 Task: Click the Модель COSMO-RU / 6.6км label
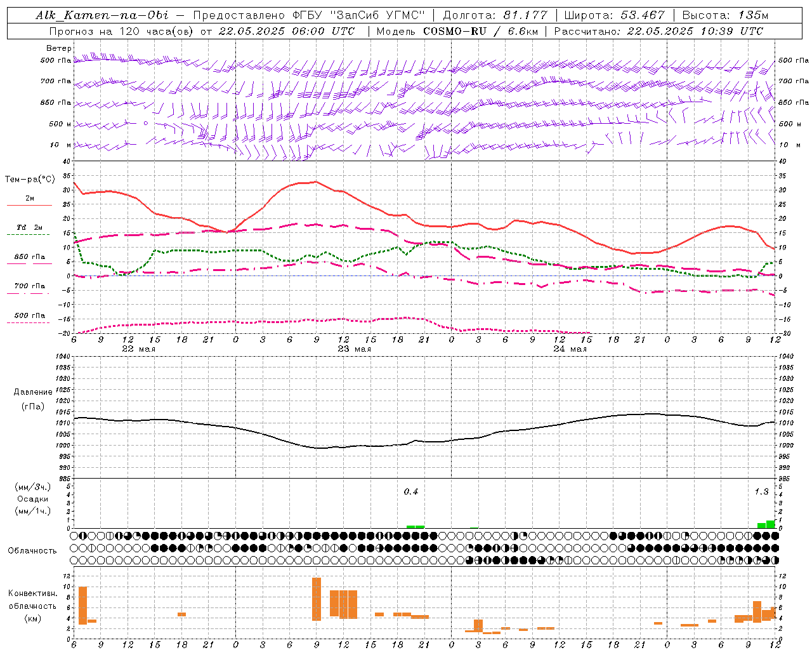(x=456, y=31)
